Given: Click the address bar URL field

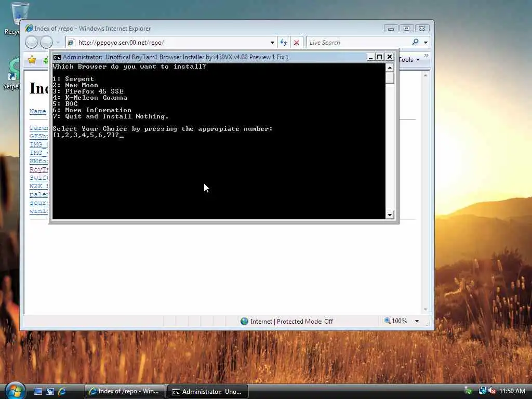Looking at the screenshot, I should click(x=168, y=43).
